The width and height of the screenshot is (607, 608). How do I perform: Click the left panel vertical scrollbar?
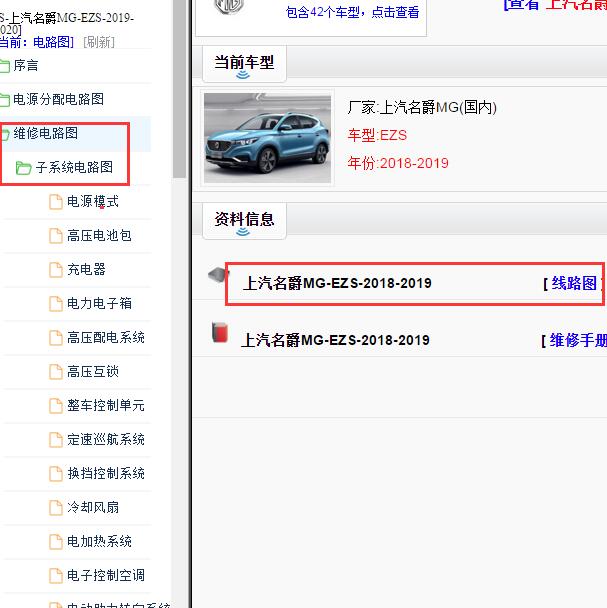179,89
